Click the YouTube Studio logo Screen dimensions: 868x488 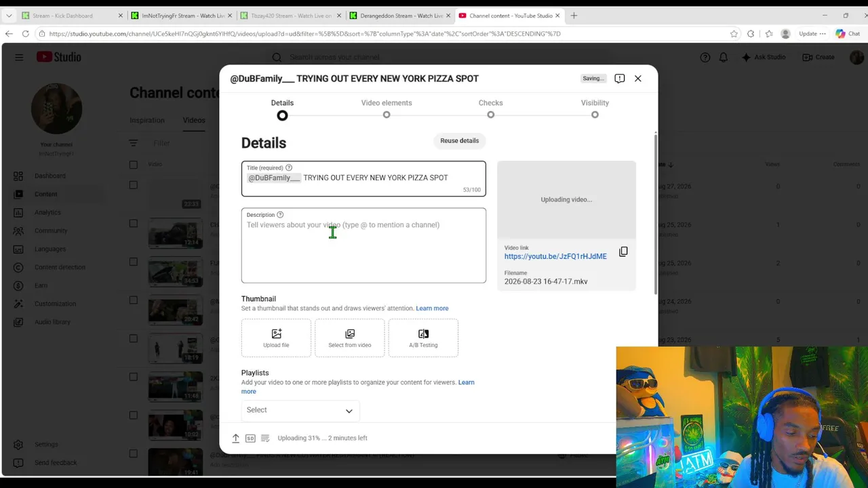pyautogui.click(x=59, y=58)
